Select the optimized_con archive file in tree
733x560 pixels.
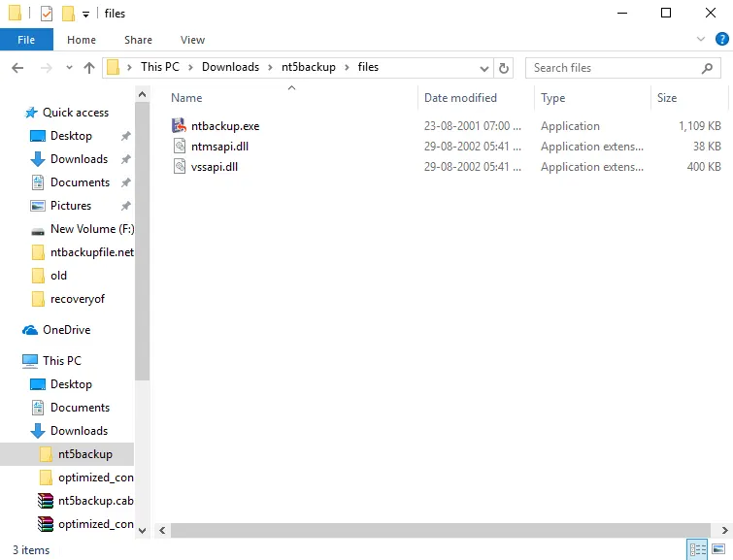(95, 524)
